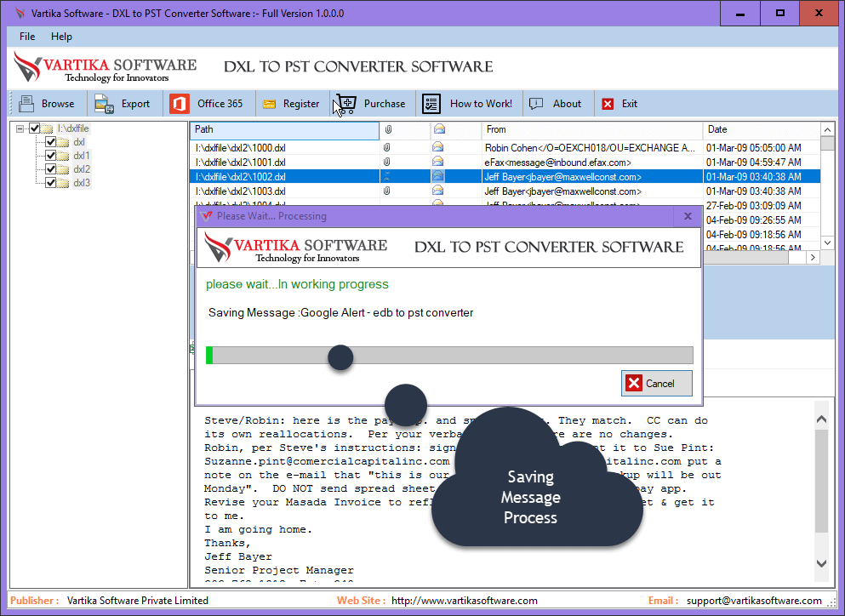Click the How to Work checklist icon
This screenshot has height=616, width=845.
coord(431,104)
